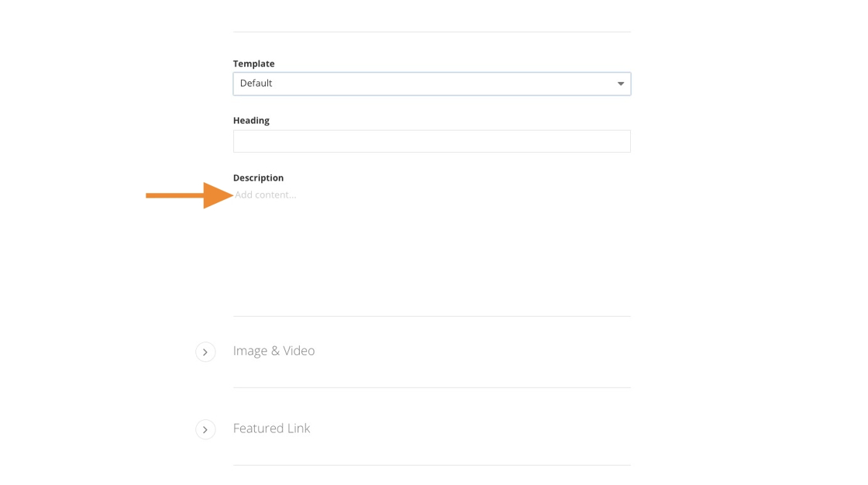Click the Template dropdown caret arrow
868x485 pixels.
coord(620,84)
